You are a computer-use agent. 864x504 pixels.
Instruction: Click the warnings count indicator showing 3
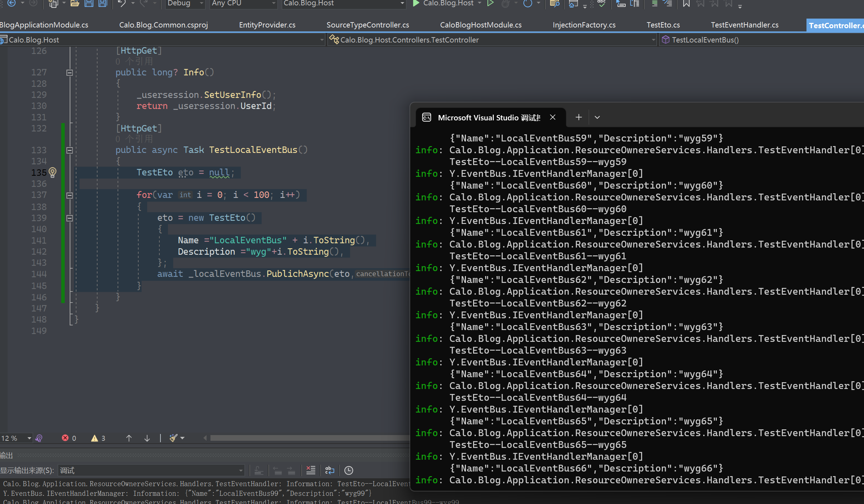click(98, 438)
